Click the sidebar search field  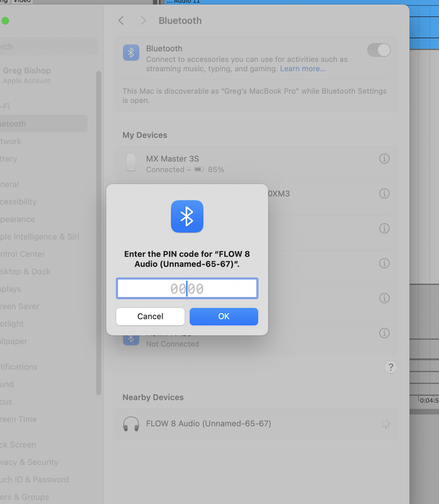pyautogui.click(x=48, y=47)
